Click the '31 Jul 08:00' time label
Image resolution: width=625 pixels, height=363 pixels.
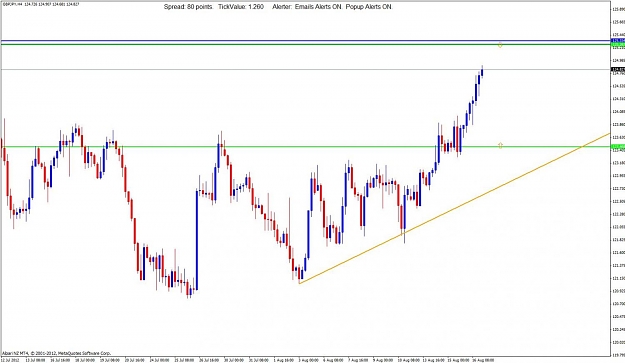pyautogui.click(x=259, y=360)
